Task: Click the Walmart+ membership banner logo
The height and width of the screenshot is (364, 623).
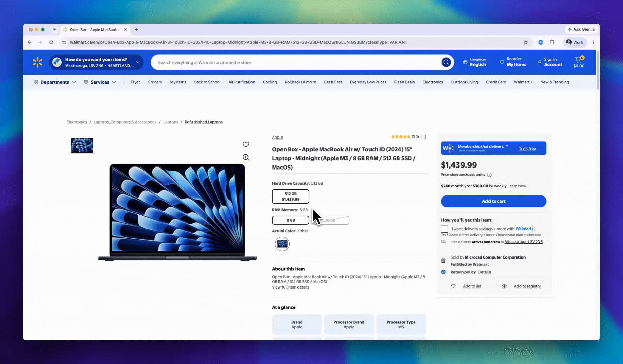Action: (448, 148)
